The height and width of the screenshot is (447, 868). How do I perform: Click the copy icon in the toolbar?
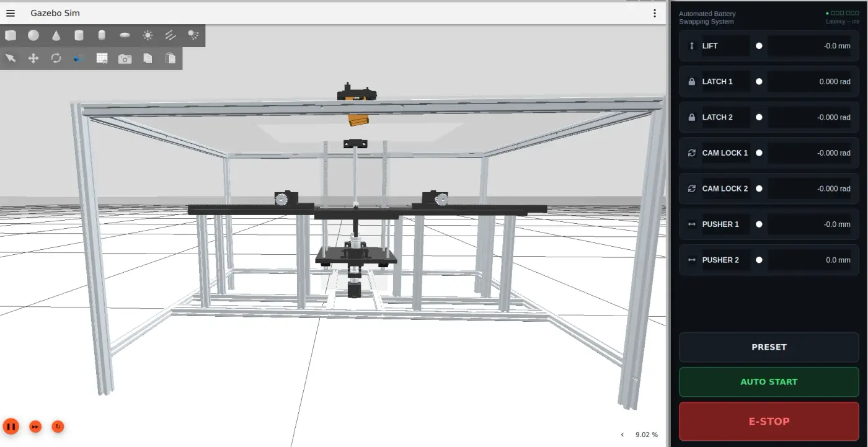[148, 58]
